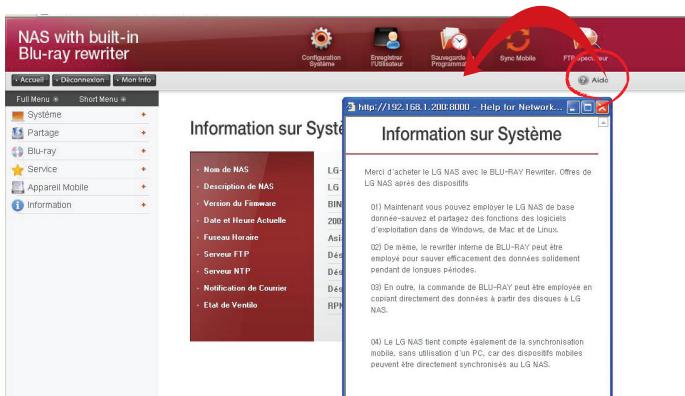Click the Etat de Ventilo label
Image resolution: width=685 pixels, height=396 pixels.
(230, 306)
